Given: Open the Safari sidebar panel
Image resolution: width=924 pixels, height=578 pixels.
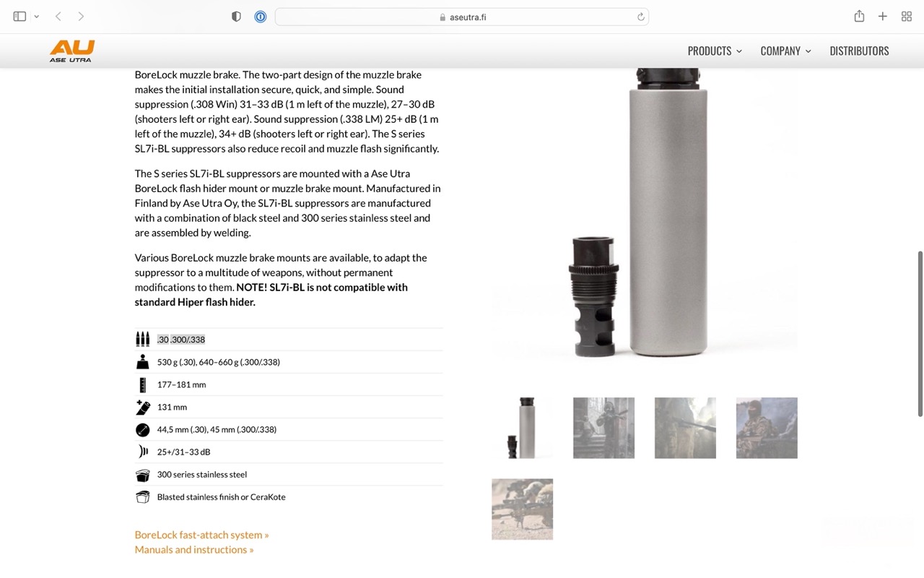Looking at the screenshot, I should tap(19, 17).
